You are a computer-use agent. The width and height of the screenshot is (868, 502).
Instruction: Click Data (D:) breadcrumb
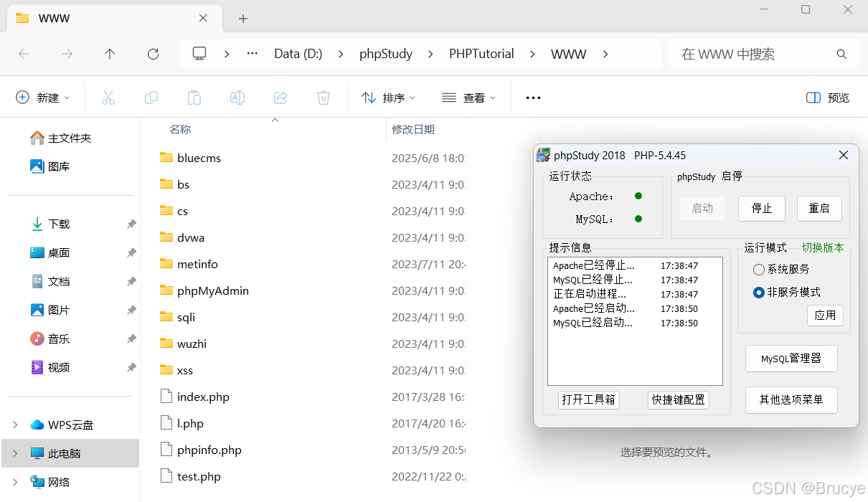[298, 54]
